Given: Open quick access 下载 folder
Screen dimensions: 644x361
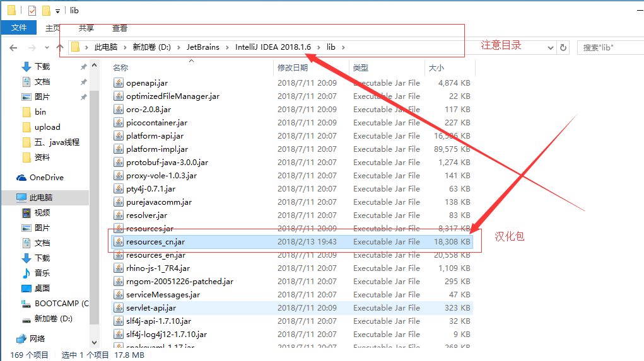Looking at the screenshot, I should tap(42, 66).
